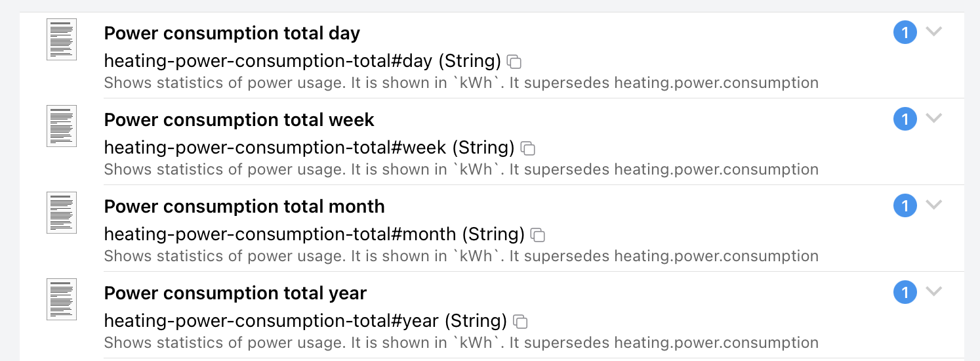Select the Power consumption total year title
The image size is (980, 361).
(x=235, y=293)
